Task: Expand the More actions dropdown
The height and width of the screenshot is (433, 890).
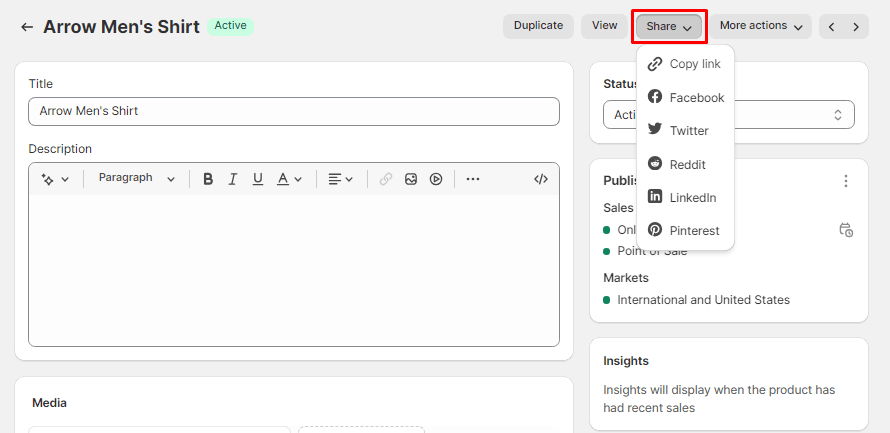Action: coord(765,26)
